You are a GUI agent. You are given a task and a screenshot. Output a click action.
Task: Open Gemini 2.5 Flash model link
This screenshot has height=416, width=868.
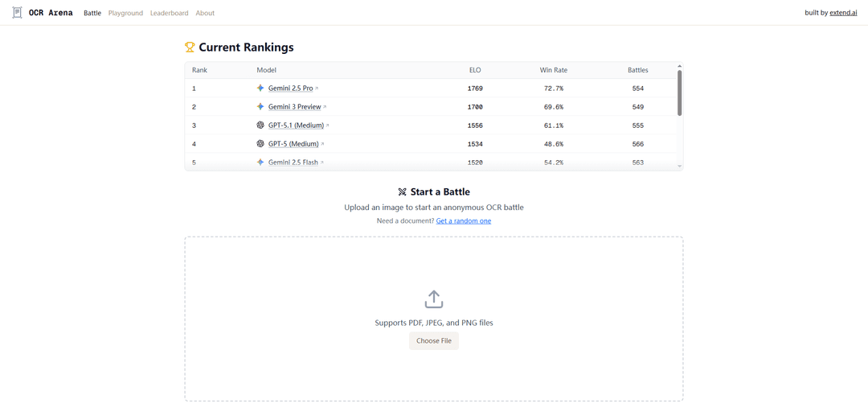tap(293, 163)
